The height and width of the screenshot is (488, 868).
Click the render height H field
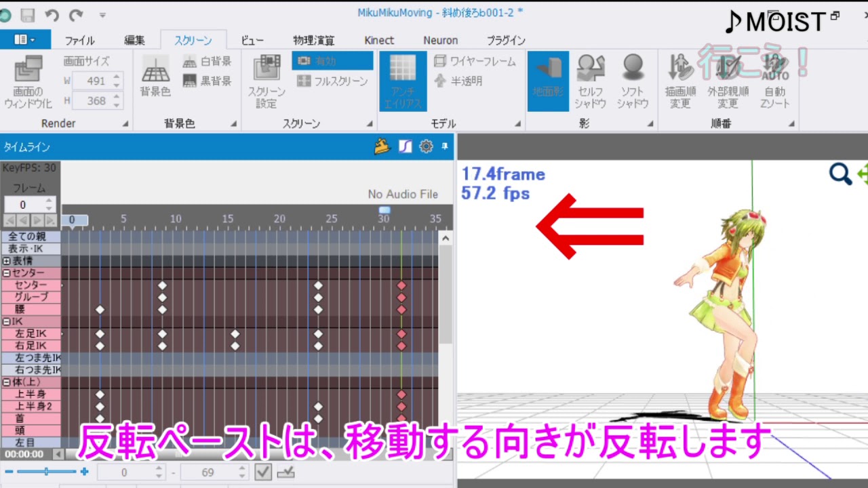pos(97,101)
